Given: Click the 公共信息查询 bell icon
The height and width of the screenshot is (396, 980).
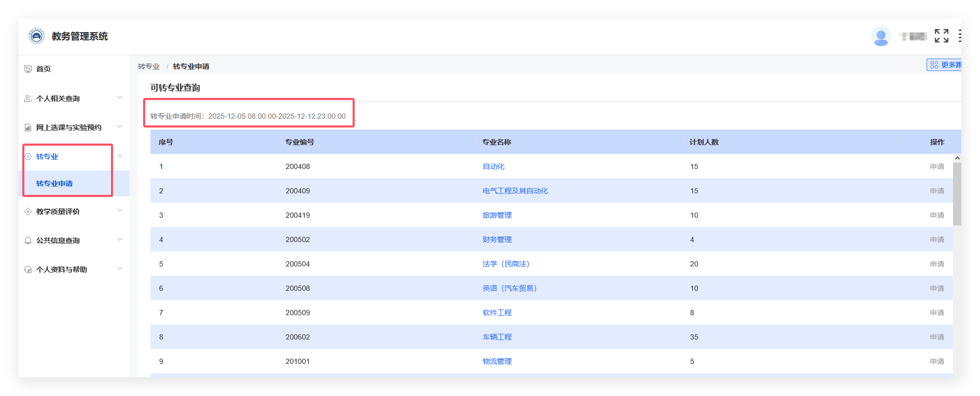Looking at the screenshot, I should click(x=28, y=241).
